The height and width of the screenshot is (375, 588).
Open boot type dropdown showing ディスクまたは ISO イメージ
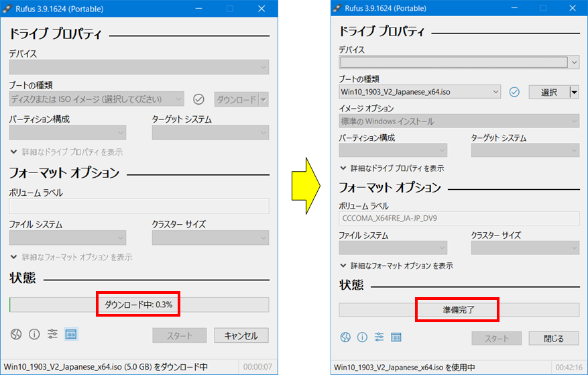click(97, 99)
